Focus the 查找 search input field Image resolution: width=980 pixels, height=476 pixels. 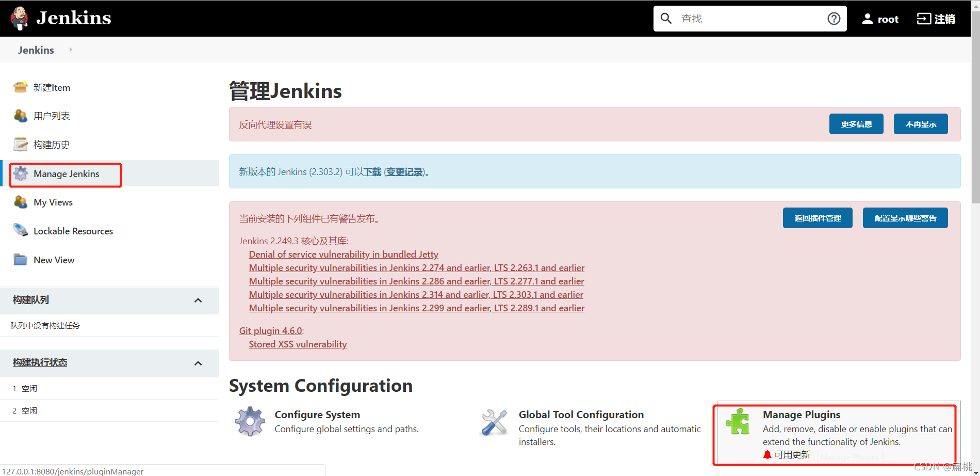[x=751, y=19]
